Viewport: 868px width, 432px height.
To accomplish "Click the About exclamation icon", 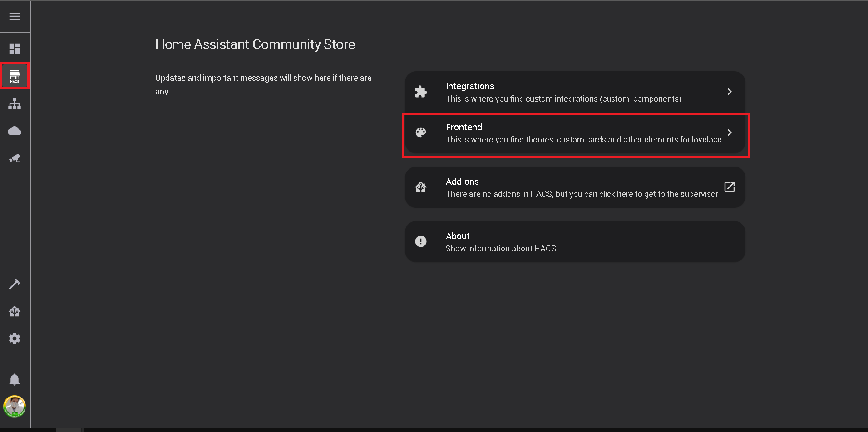I will click(x=421, y=241).
